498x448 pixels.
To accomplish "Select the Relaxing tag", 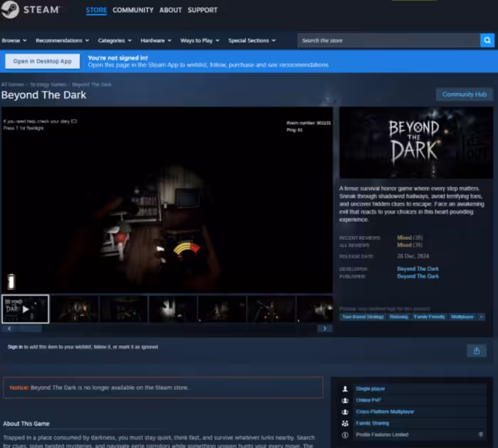I will click(399, 317).
